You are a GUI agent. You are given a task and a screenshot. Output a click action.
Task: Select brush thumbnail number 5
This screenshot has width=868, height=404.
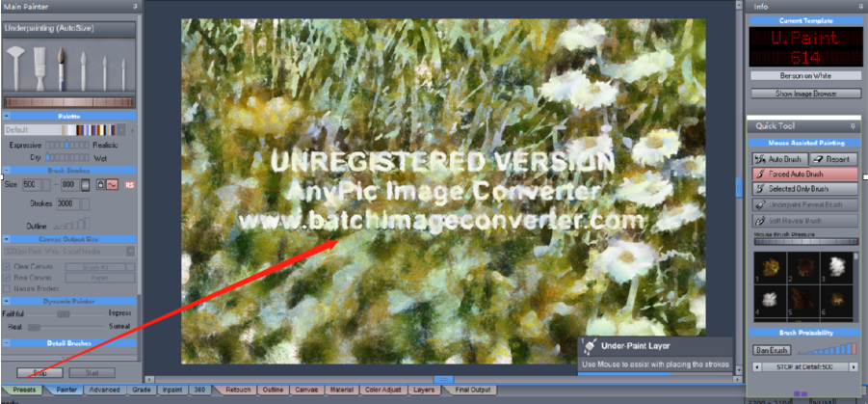(x=802, y=301)
